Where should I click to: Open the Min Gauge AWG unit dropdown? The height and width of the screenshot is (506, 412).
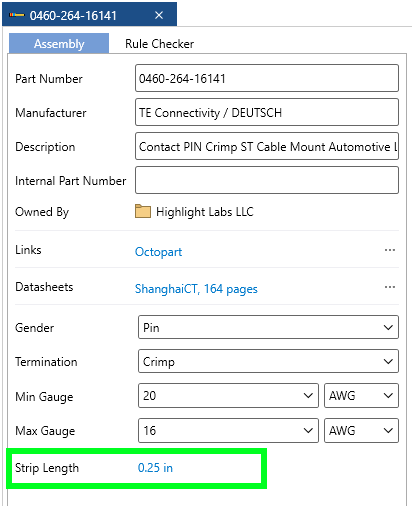point(361,396)
